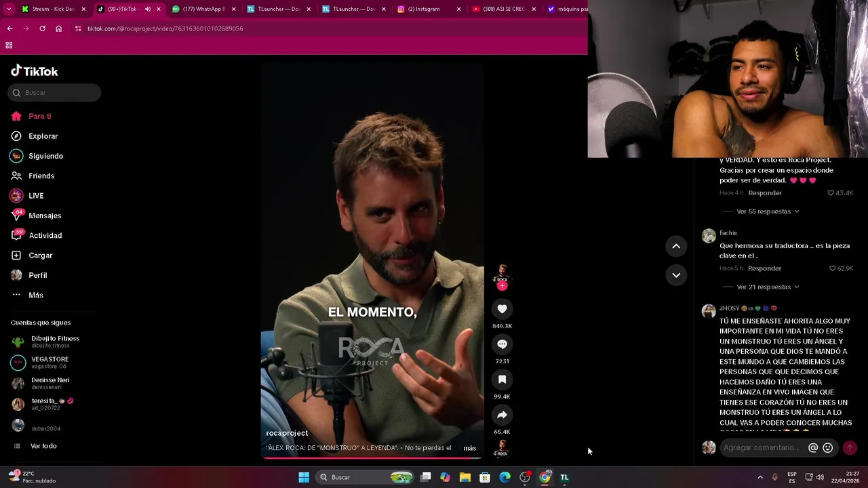Like Fachis comment with 62.9K heart
This screenshot has width=868, height=488.
pyautogui.click(x=832, y=268)
